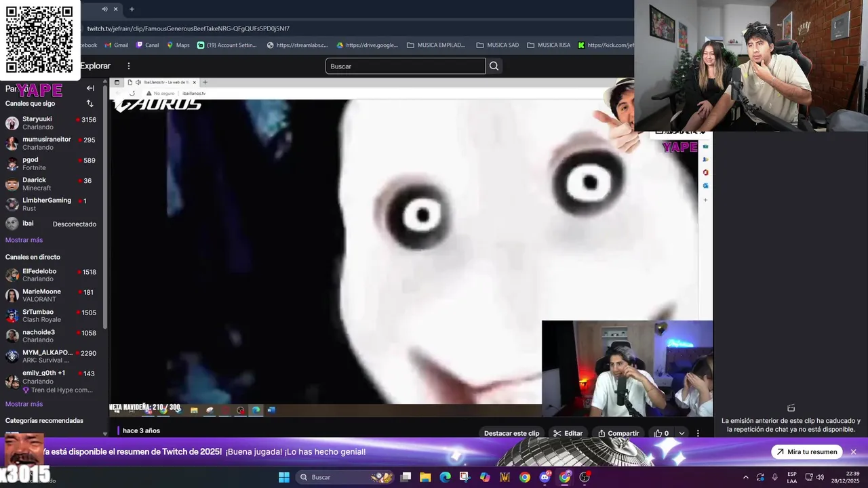This screenshot has height=488, width=868.
Task: Open File Explorer from the taskbar
Action: coord(425,477)
